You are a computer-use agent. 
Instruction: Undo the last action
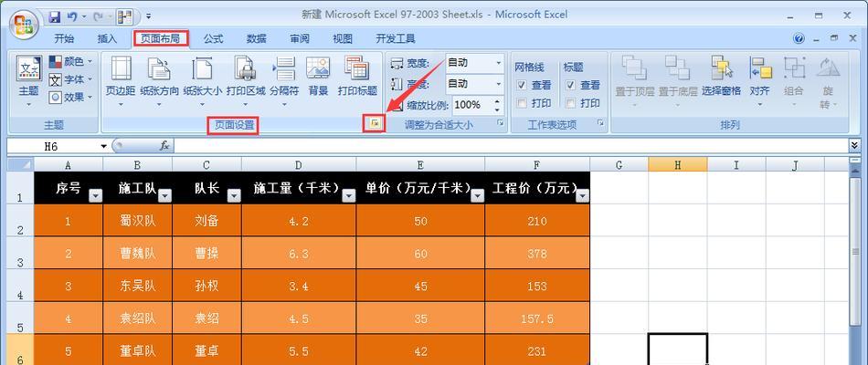coord(72,16)
